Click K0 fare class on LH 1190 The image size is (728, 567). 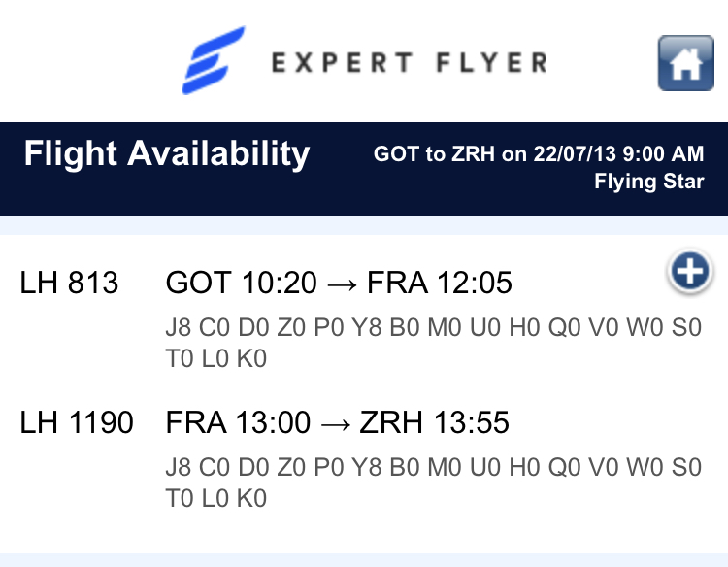tap(250, 499)
